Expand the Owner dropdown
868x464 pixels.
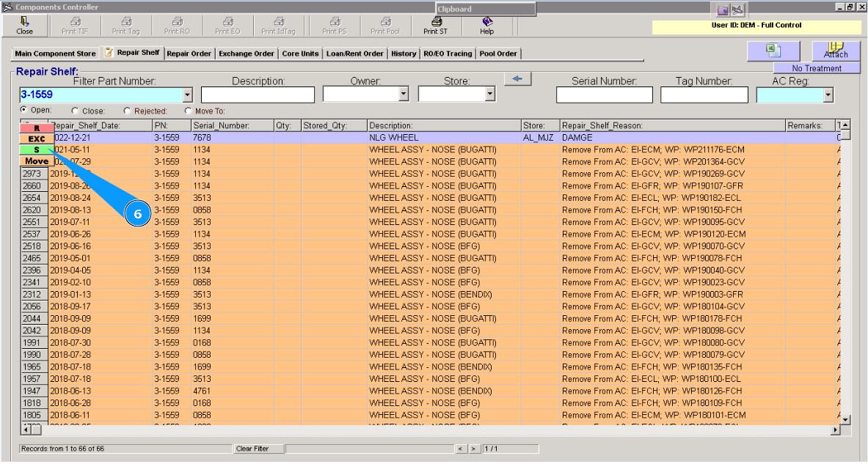(x=404, y=95)
